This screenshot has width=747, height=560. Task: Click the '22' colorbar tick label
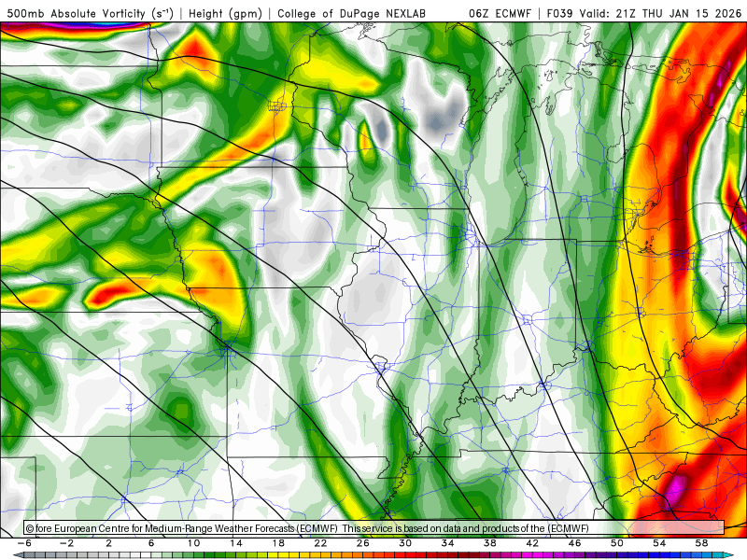[320, 543]
